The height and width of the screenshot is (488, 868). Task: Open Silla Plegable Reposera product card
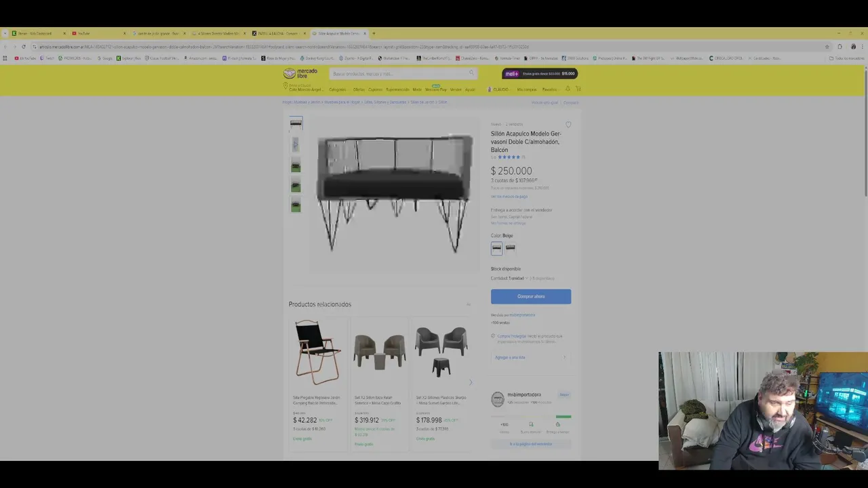pos(317,383)
